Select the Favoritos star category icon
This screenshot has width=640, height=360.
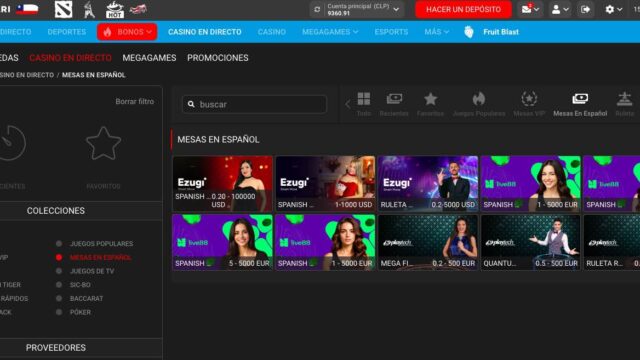tap(430, 104)
